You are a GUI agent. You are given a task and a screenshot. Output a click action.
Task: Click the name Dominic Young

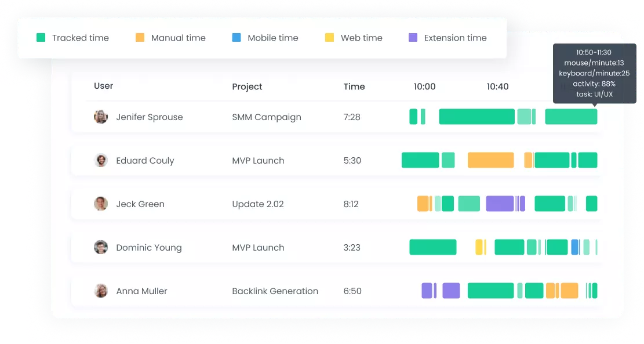coord(148,248)
